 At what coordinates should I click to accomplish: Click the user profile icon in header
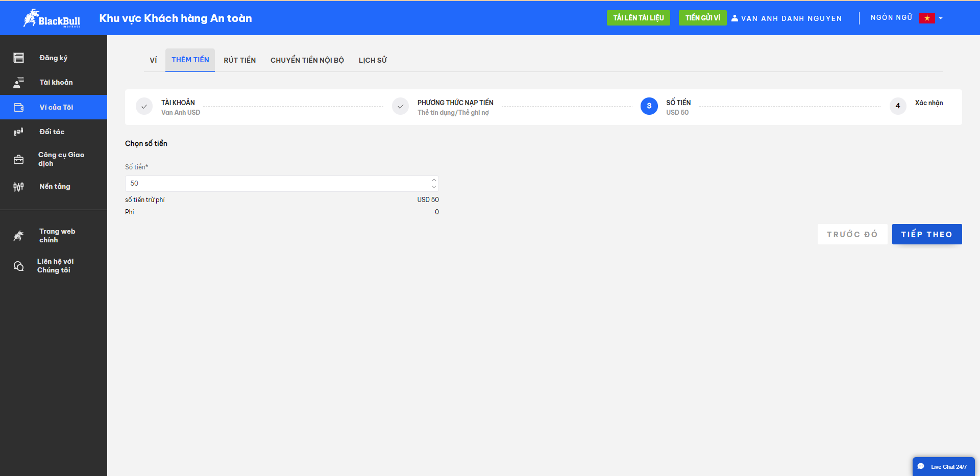(734, 18)
